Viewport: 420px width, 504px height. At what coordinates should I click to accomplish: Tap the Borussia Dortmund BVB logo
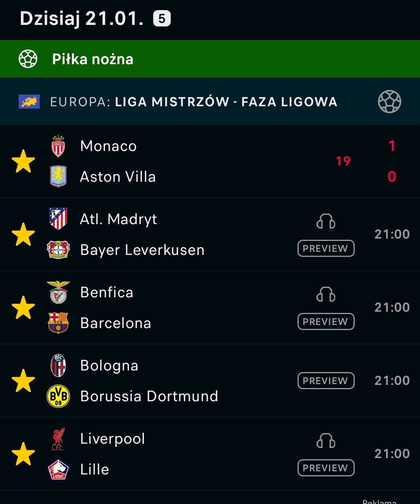pos(58,396)
